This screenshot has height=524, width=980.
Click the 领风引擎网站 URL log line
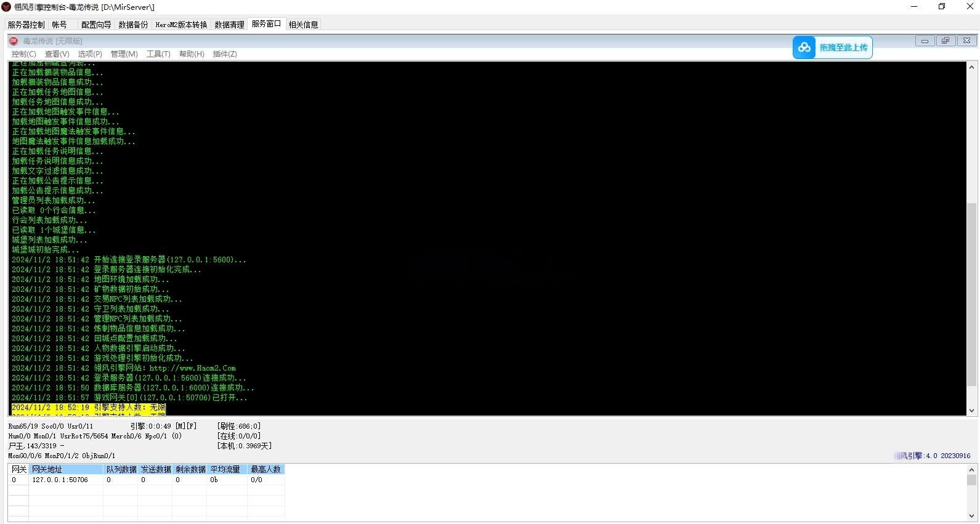(x=124, y=368)
